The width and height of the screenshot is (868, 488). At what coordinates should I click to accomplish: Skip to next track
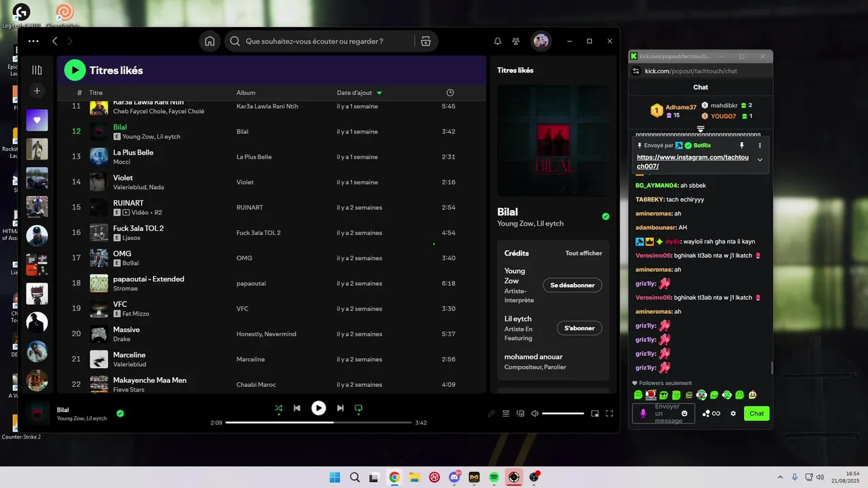tap(340, 408)
